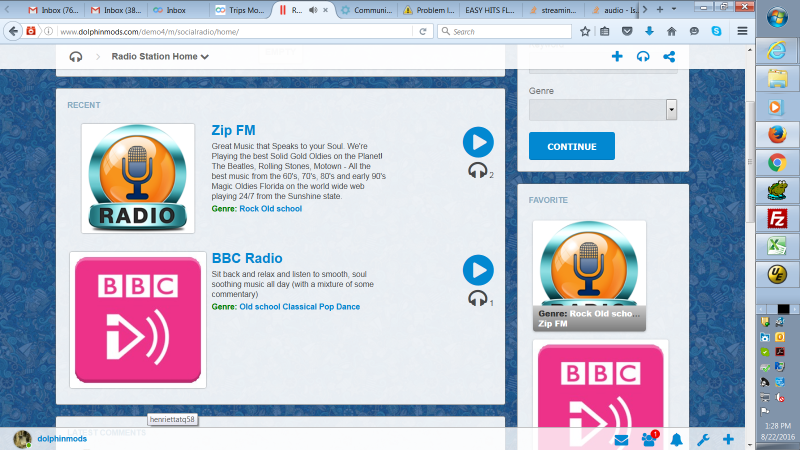Click the share icon in the sidebar header
Screen dimensions: 800x450
click(669, 56)
